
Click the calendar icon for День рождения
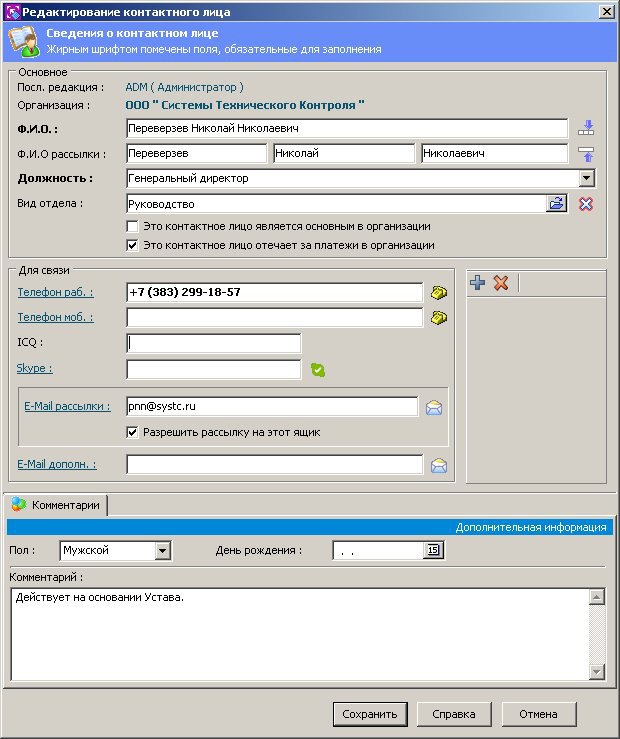click(433, 550)
